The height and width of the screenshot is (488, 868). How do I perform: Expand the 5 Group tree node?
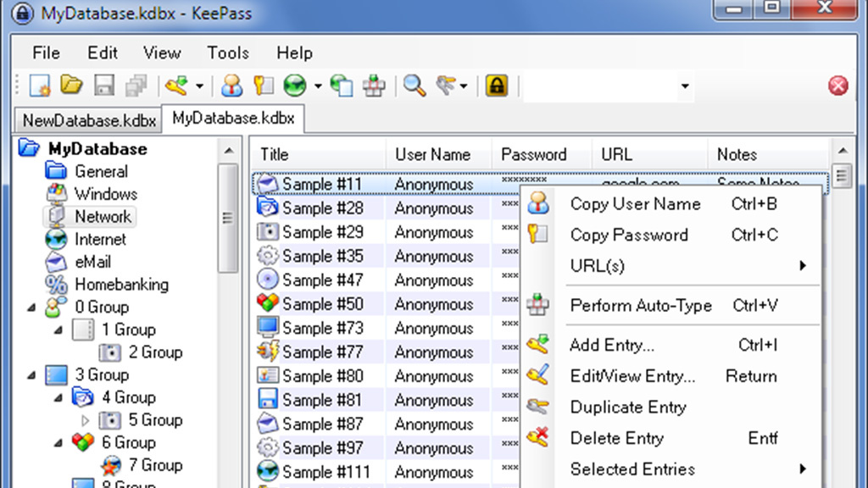click(85, 420)
